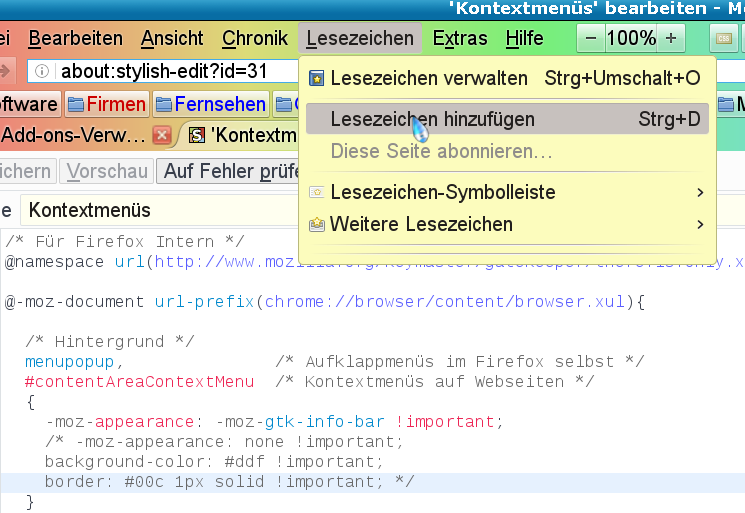Viewport: 745px width, 513px height.
Task: Click the Stylish icon on the Kontextmenüs tab
Action: 198,135
